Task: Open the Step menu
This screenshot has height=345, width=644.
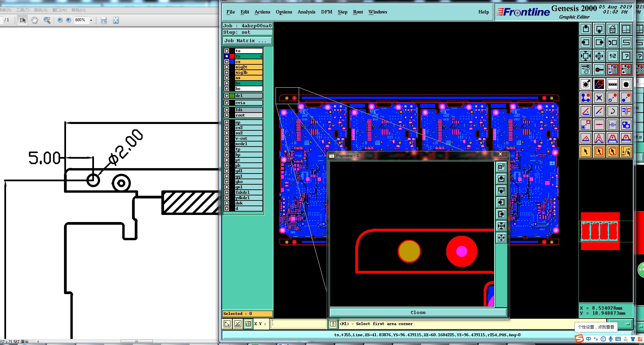Action: [343, 12]
